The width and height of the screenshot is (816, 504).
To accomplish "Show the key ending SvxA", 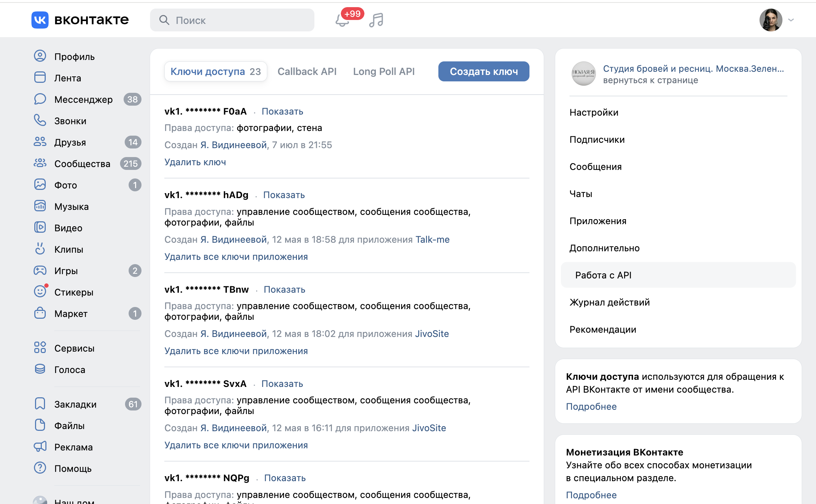I will tap(282, 384).
